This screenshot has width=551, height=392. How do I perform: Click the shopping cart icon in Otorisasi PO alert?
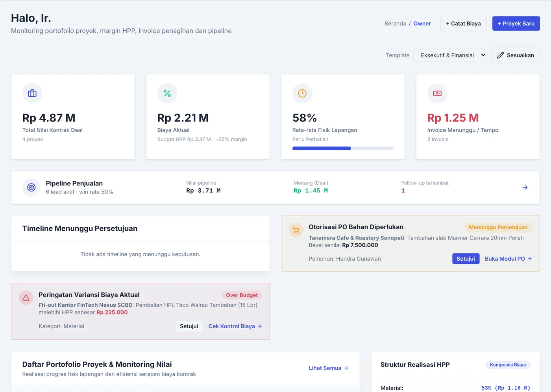[x=296, y=230]
